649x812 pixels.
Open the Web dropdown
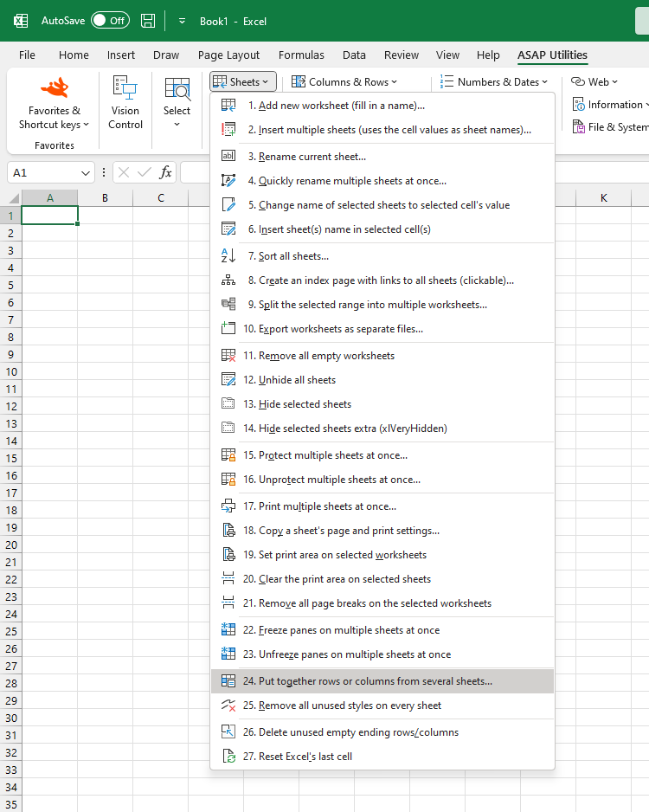pos(594,82)
